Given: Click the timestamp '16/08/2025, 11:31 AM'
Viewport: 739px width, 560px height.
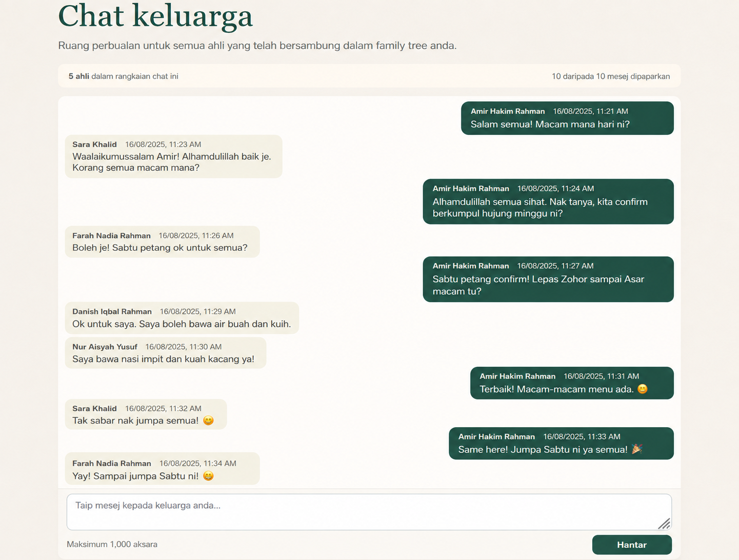Looking at the screenshot, I should click(x=602, y=376).
